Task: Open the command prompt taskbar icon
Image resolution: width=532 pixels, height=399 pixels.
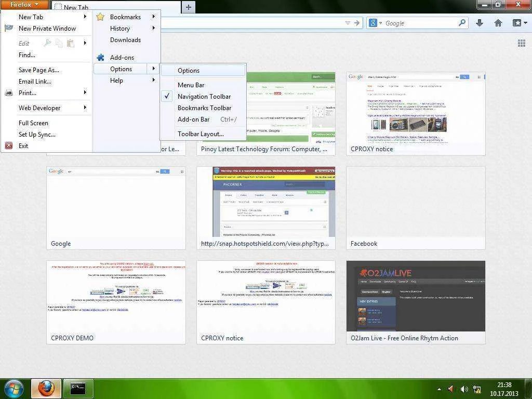Action: coord(78,389)
